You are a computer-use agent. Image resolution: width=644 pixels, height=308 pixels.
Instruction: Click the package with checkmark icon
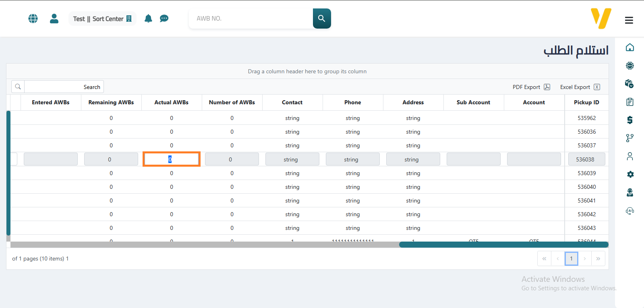click(x=630, y=84)
